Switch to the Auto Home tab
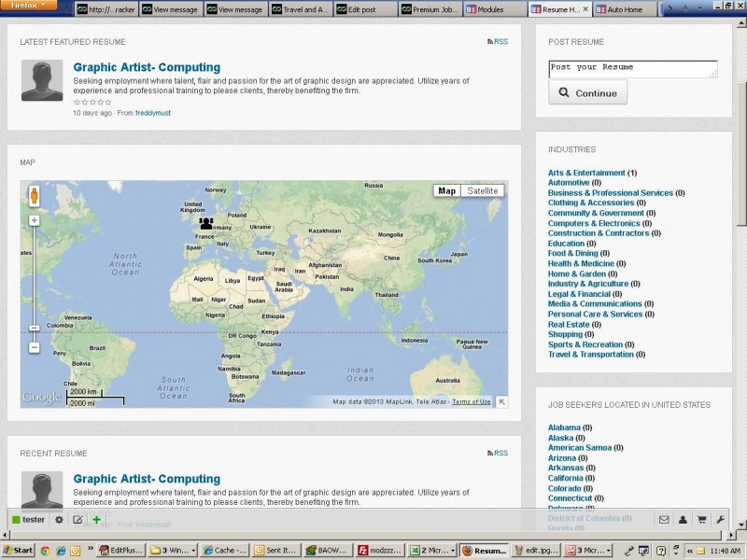This screenshot has height=560, width=747. 624,9
